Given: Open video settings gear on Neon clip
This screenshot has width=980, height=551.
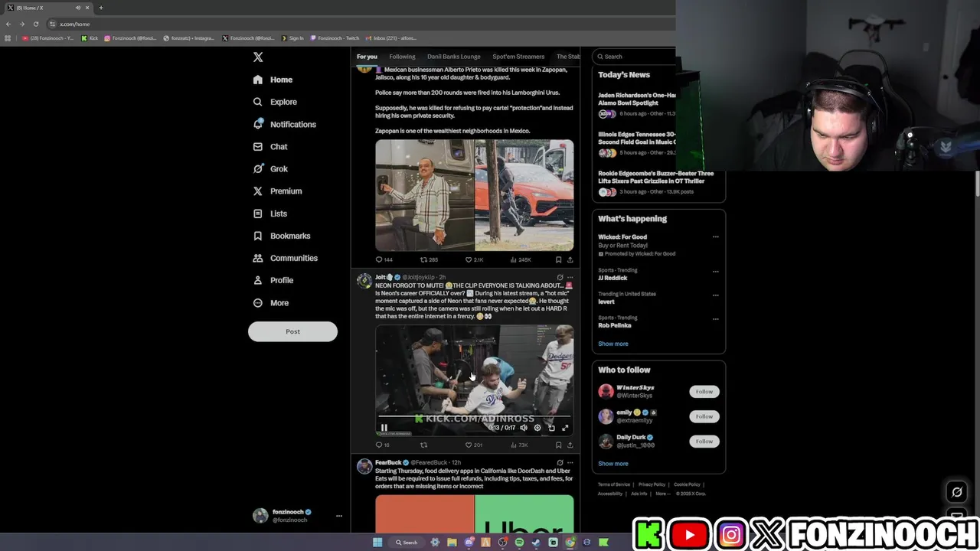Looking at the screenshot, I should click(x=537, y=428).
